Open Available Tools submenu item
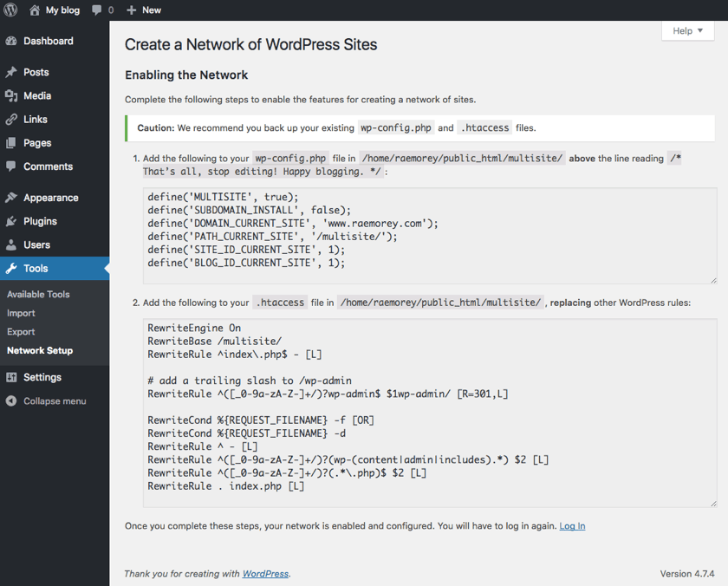Image resolution: width=728 pixels, height=586 pixels. (38, 295)
